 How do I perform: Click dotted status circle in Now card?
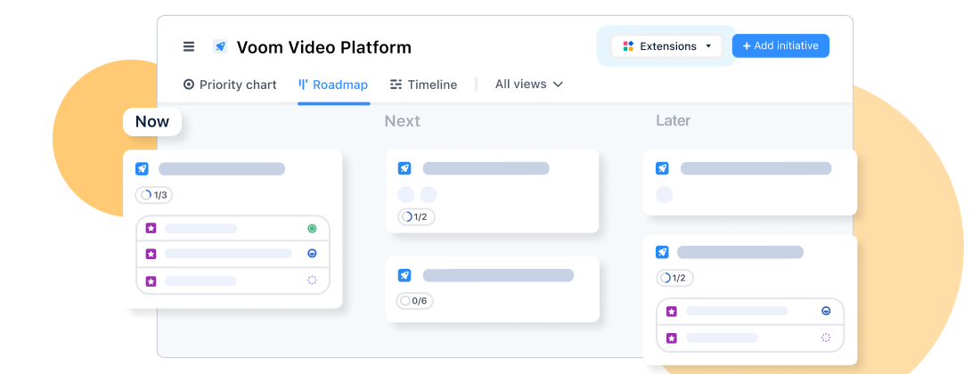point(312,280)
